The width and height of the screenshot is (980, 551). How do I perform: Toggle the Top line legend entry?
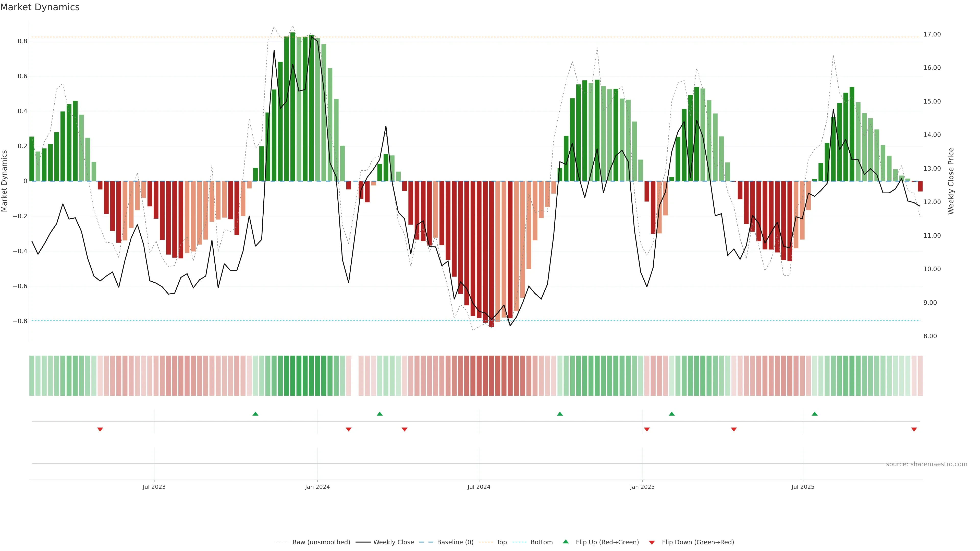point(501,542)
